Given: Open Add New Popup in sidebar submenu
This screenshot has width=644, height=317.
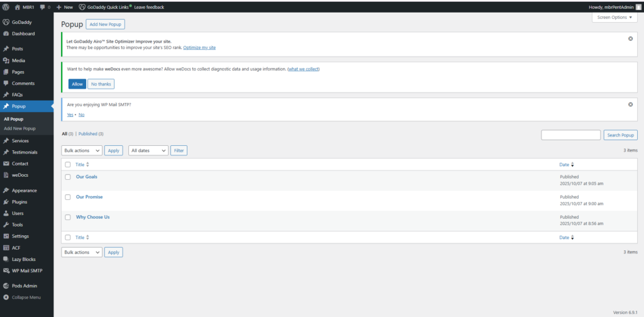Looking at the screenshot, I should [19, 128].
